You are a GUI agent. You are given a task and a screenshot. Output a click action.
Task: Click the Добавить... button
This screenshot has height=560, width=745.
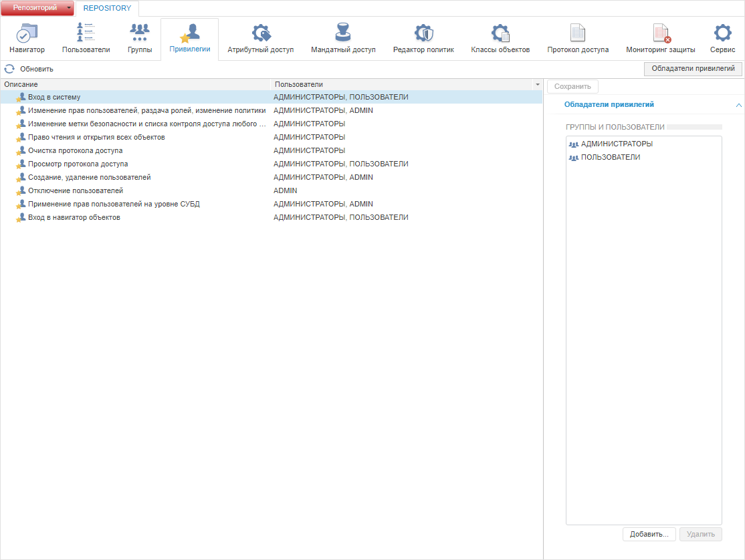point(649,535)
